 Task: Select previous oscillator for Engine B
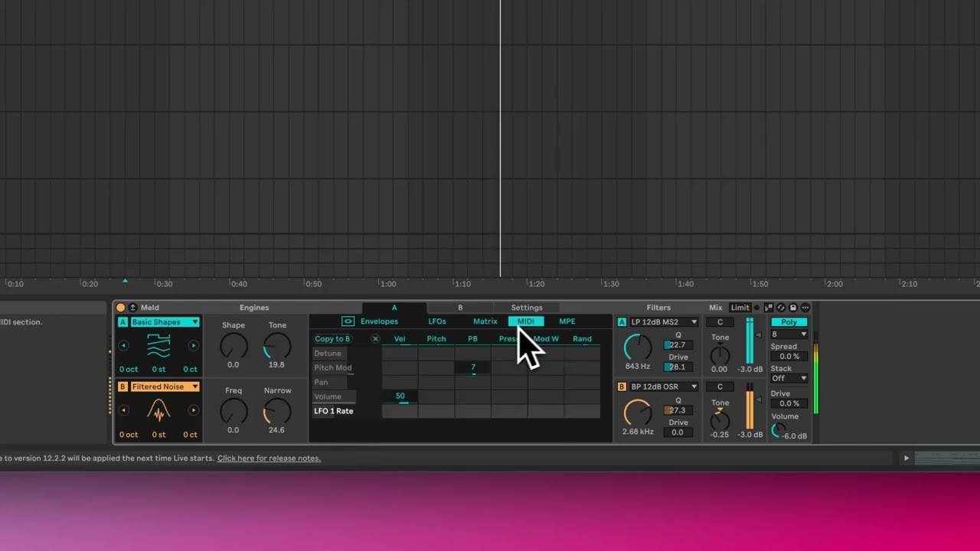[x=123, y=410]
